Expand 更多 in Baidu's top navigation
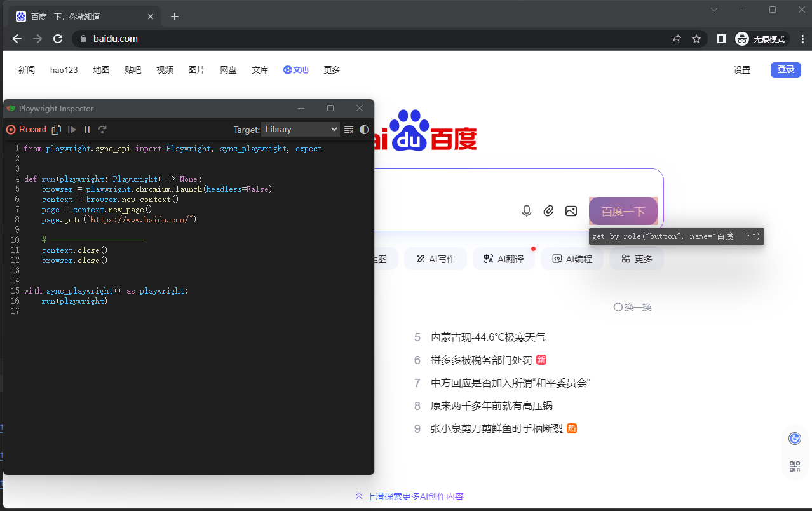Screen dimensions: 812x511 click(x=331, y=70)
